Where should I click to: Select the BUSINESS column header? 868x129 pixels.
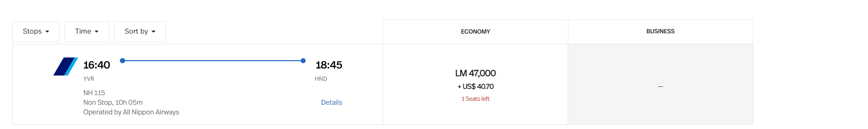coord(660,31)
